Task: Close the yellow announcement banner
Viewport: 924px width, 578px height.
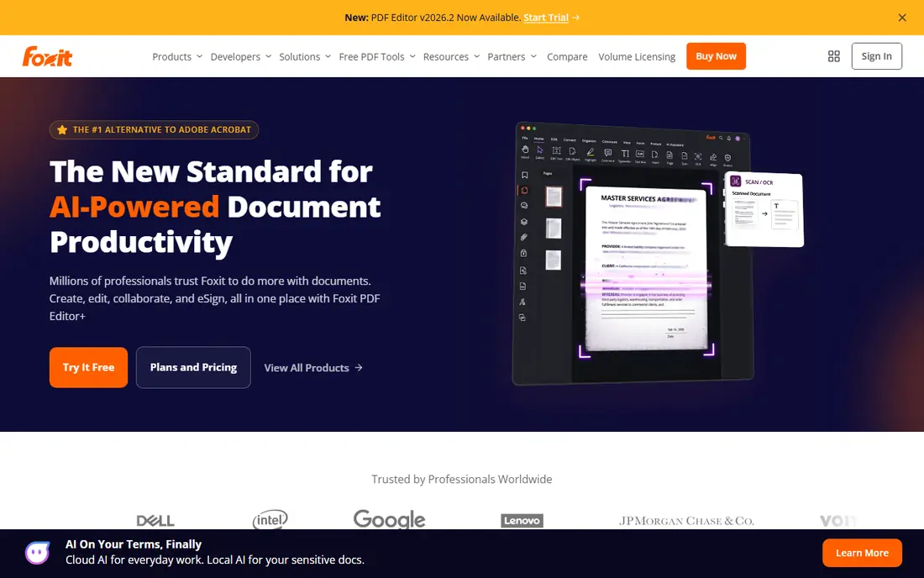Action: (902, 18)
